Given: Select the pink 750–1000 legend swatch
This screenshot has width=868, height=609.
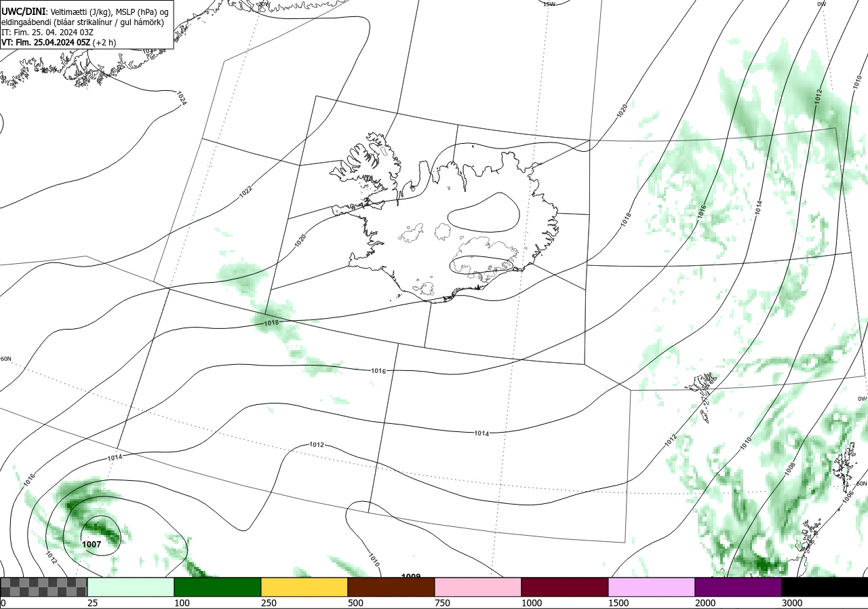Looking at the screenshot, I should [x=478, y=587].
